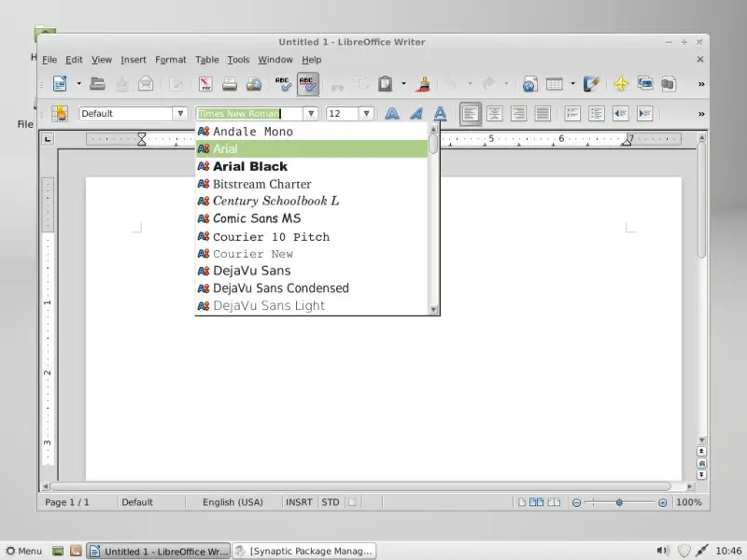Switch to Synaptic Package Manager in taskbar

pos(304,551)
